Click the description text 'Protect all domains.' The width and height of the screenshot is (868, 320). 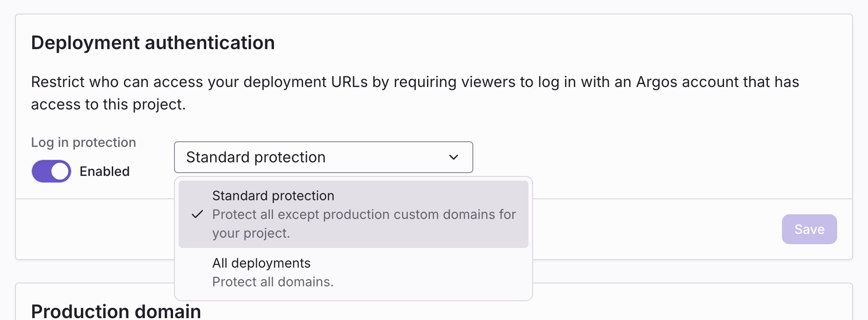coord(273,282)
